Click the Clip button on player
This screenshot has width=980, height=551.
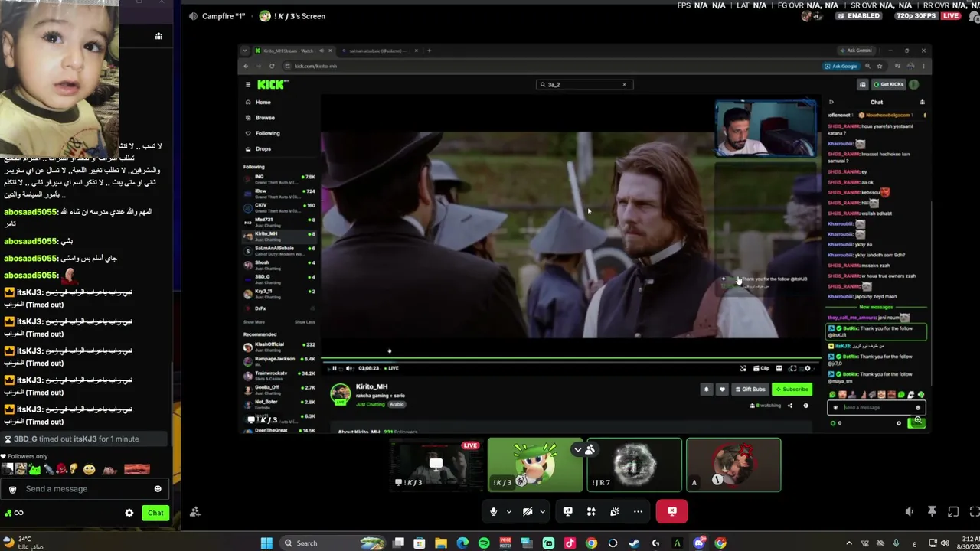(x=763, y=368)
